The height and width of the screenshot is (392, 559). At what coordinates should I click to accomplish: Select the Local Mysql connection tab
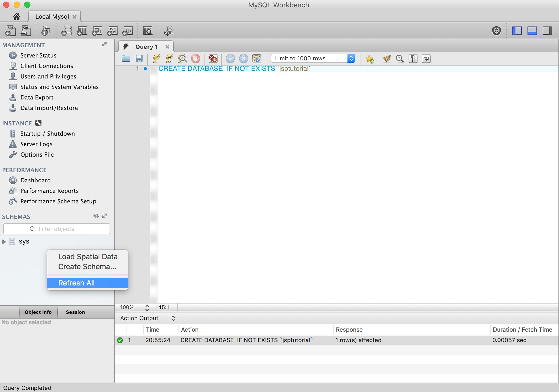coord(52,17)
